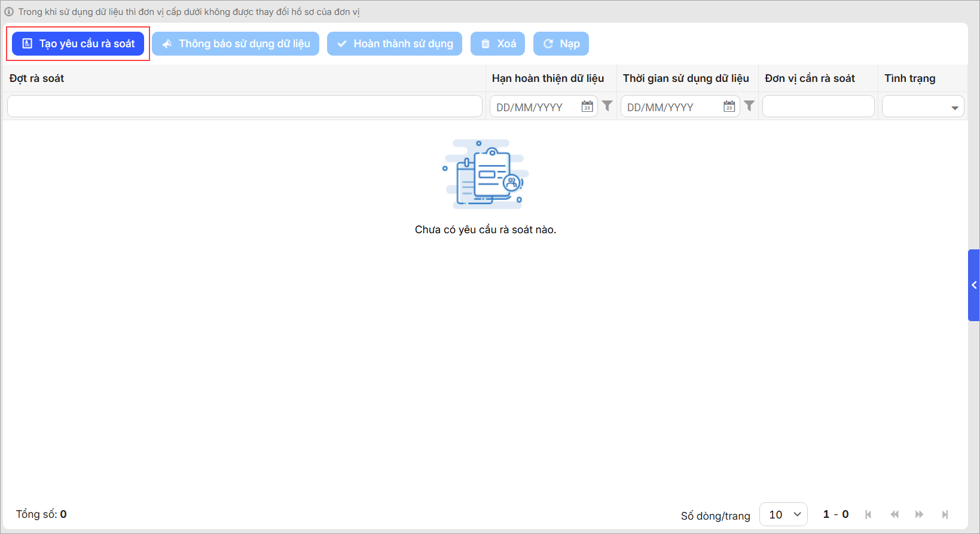
Task: Go to the first page
Action: [868, 514]
